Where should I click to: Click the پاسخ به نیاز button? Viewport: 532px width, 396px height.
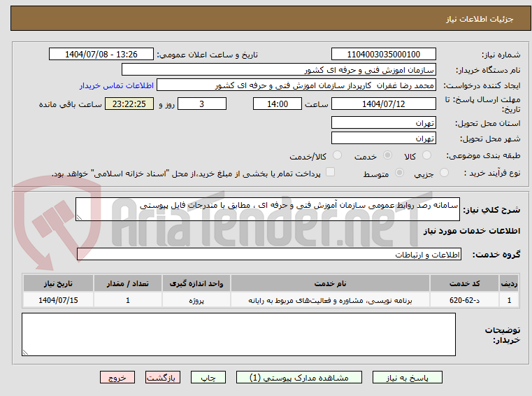click(x=407, y=377)
